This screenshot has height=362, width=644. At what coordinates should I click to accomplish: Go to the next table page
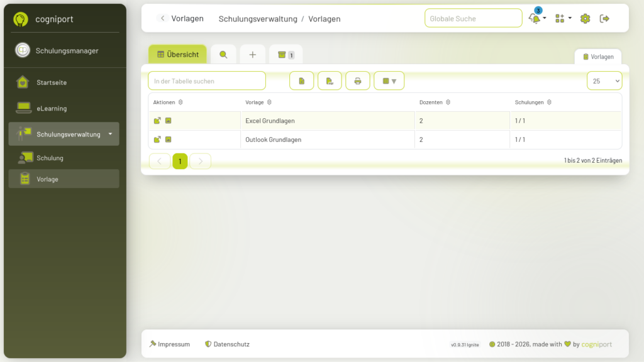coord(201,162)
